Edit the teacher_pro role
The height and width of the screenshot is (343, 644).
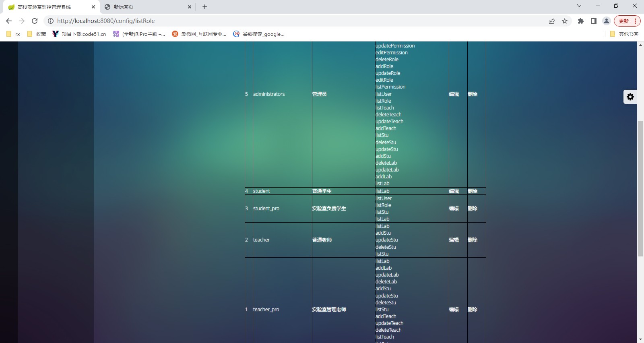(454, 310)
